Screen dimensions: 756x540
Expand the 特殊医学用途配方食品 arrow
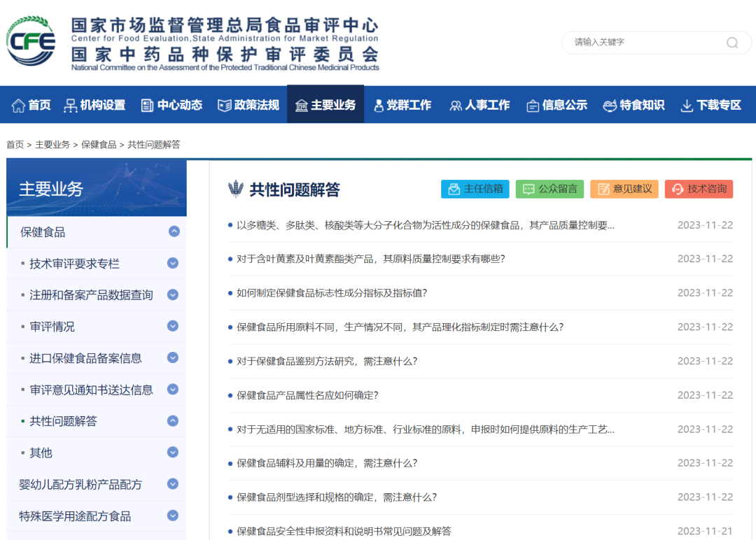(173, 516)
